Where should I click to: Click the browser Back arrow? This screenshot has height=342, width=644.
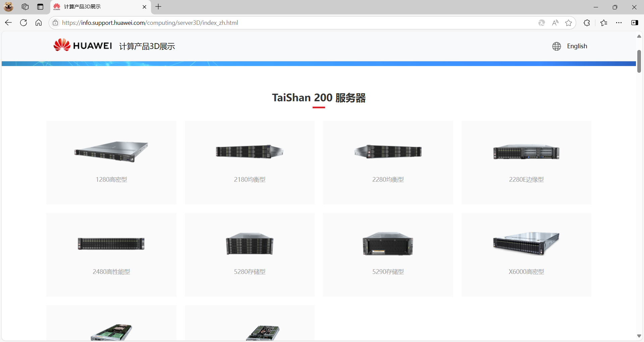8,23
